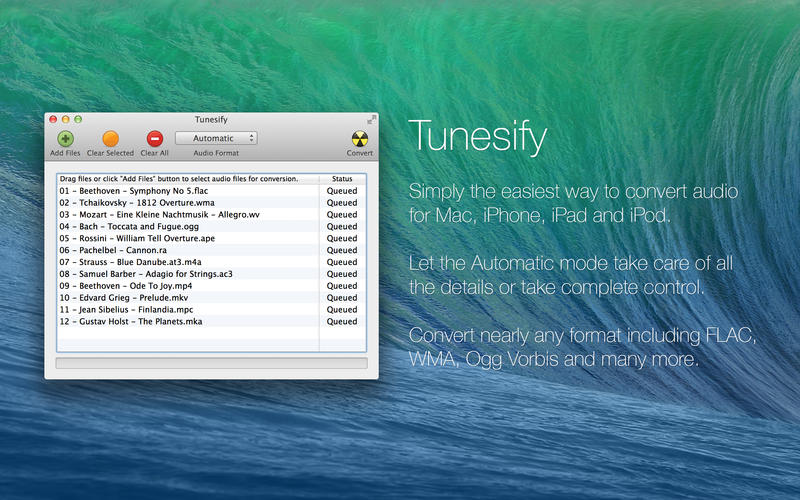This screenshot has width=800, height=500.
Task: Select row 02 Tchaikovsky 1812 Overture.wma
Action: [211, 203]
